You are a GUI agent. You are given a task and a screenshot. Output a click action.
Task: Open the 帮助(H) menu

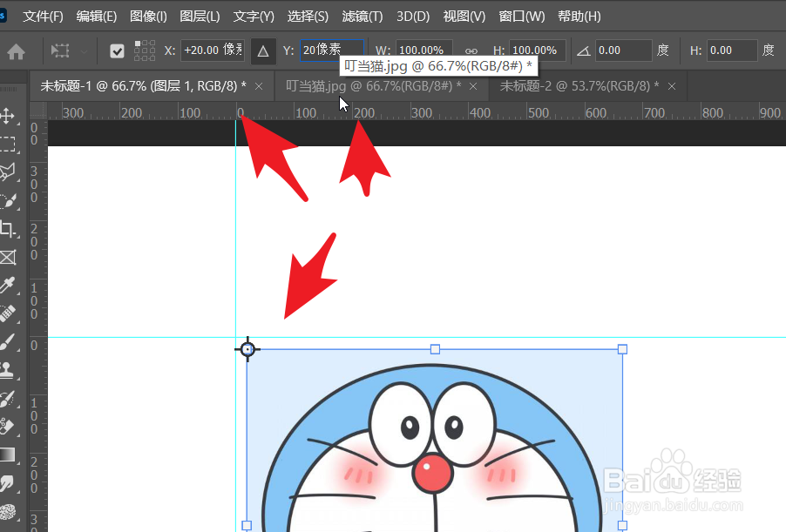coord(579,17)
